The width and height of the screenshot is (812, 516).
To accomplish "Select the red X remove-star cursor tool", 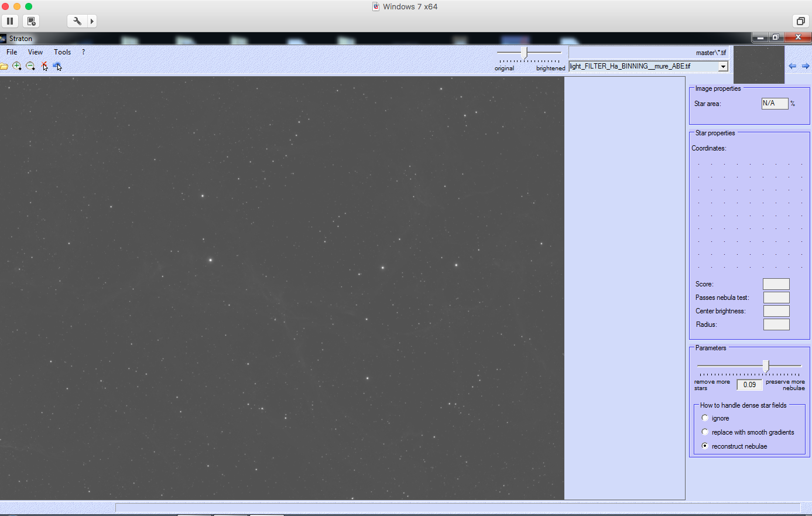I will [x=44, y=66].
